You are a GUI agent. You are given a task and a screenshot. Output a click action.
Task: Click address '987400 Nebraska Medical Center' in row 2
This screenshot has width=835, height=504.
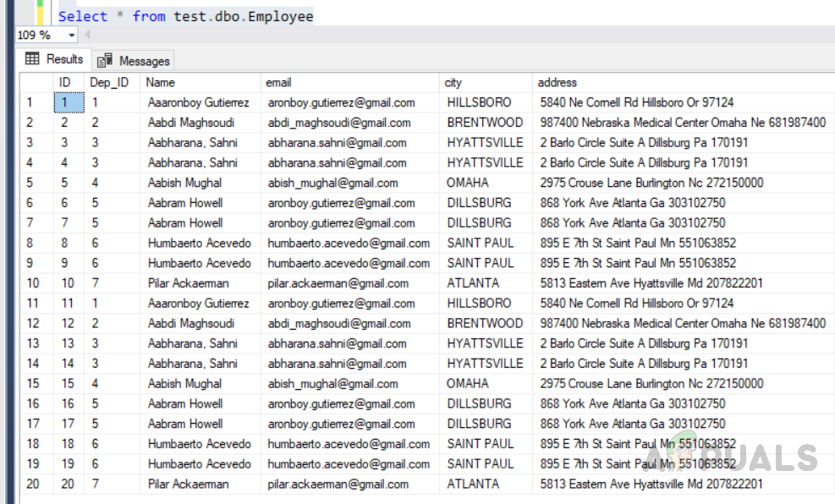click(624, 123)
